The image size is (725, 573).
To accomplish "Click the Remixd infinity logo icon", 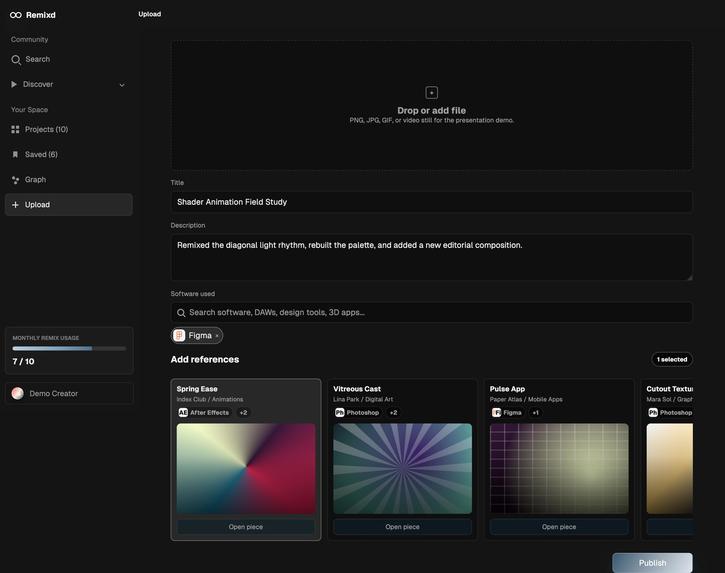I will click(x=16, y=15).
